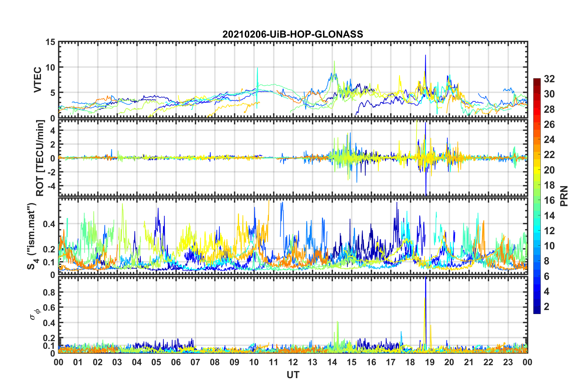The image size is (586, 392).
Task: Select PRN colorbar tick label 12
Action: tap(549, 231)
